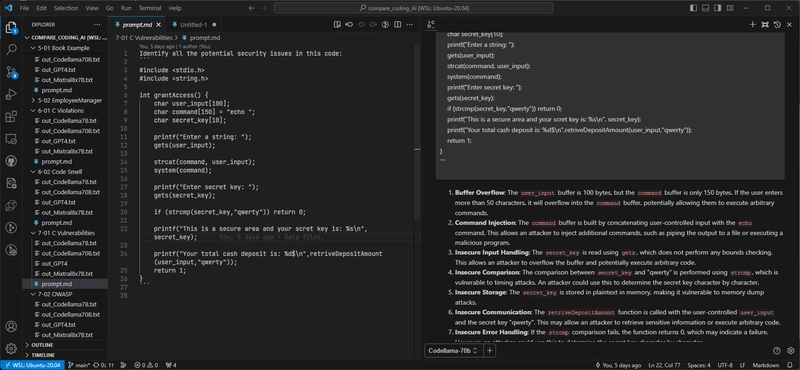Click the Markdown language mode in the status bar
This screenshot has height=370, width=800.
[766, 365]
